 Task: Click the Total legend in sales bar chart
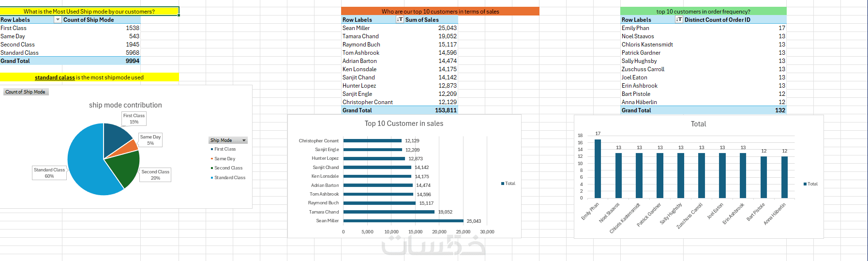pos(508,184)
